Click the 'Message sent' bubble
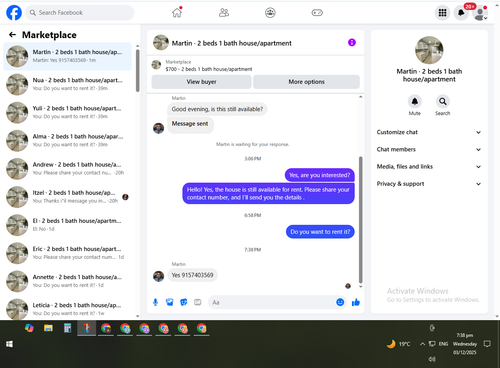This screenshot has height=368, width=500. pos(190,124)
